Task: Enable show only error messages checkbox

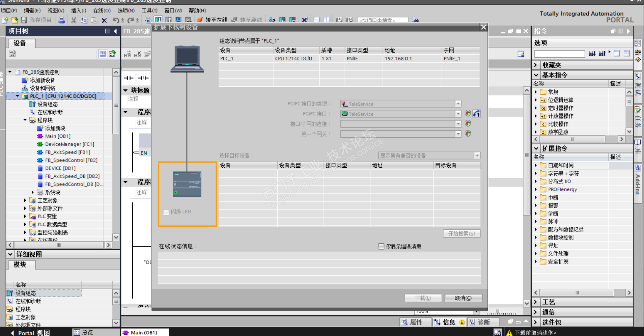Action: pos(381,247)
